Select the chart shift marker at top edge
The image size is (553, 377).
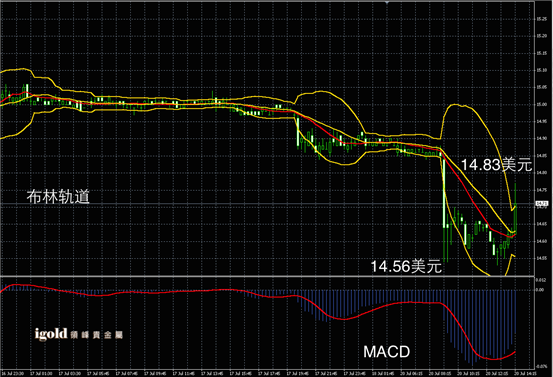pos(387,2)
